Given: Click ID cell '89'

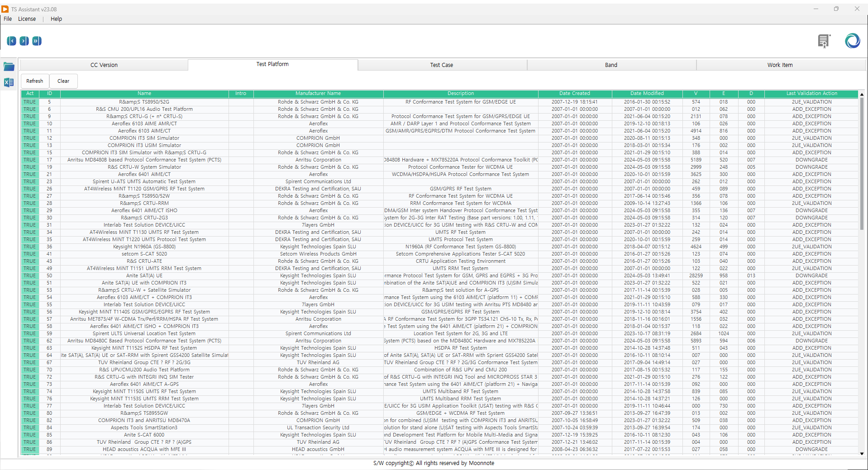Looking at the screenshot, I should tap(49, 450).
